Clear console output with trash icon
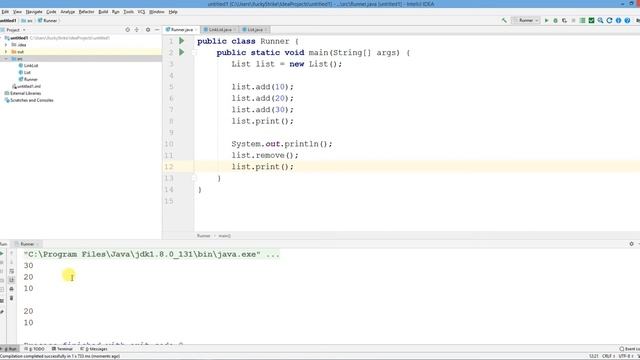This screenshot has height=360, width=640. click(11, 298)
